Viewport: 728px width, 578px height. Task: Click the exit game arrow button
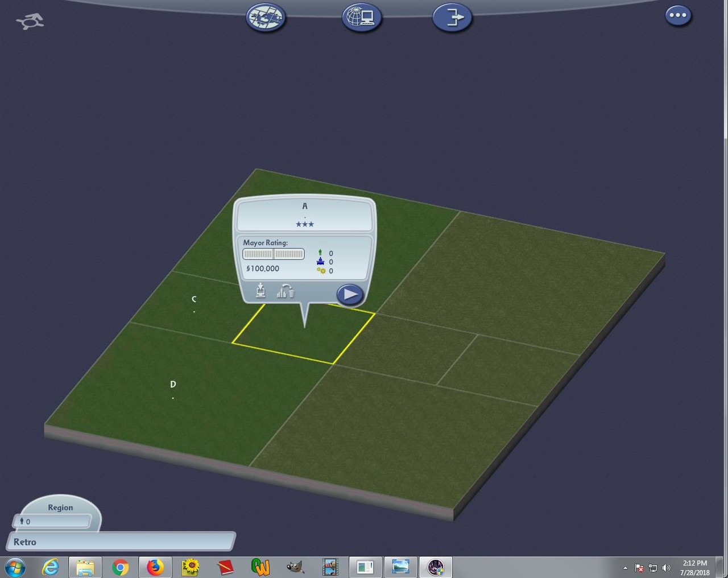click(452, 17)
